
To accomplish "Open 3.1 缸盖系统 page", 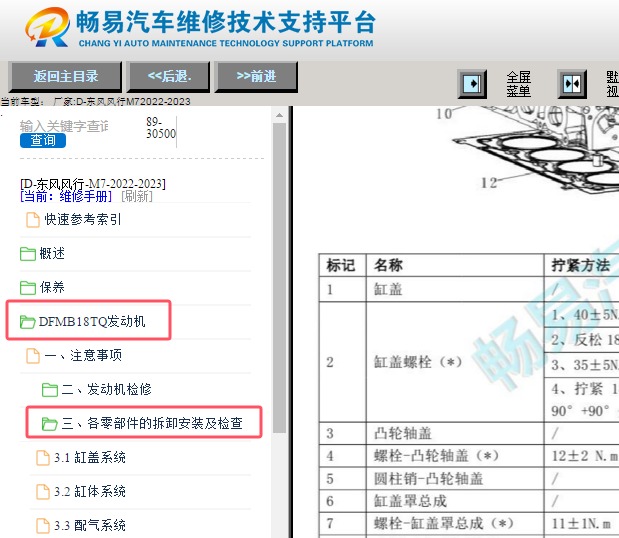I will click(x=90, y=457).
